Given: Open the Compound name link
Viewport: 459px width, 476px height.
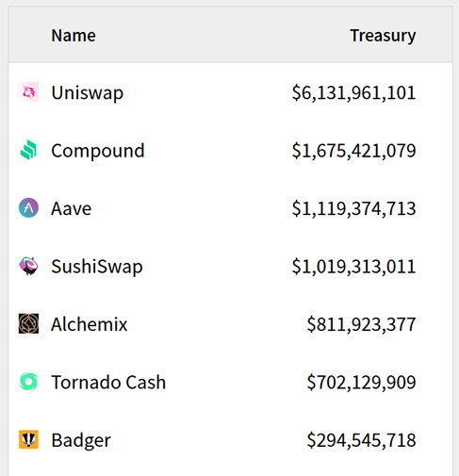Looking at the screenshot, I should coord(98,151).
